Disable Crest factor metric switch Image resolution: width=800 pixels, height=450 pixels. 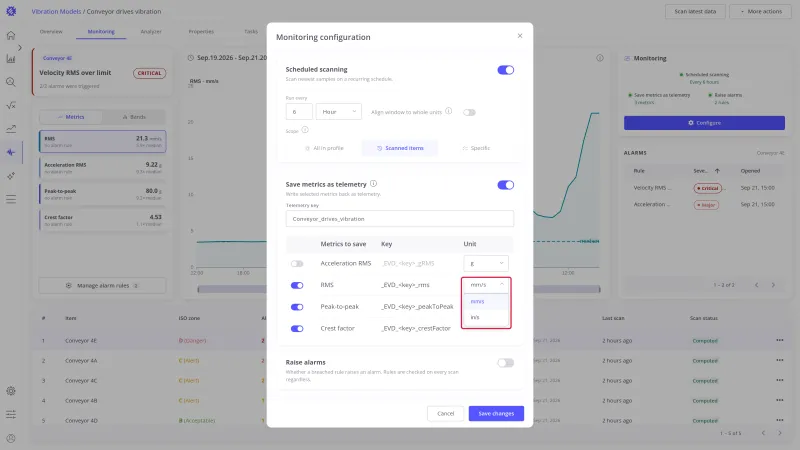click(297, 329)
